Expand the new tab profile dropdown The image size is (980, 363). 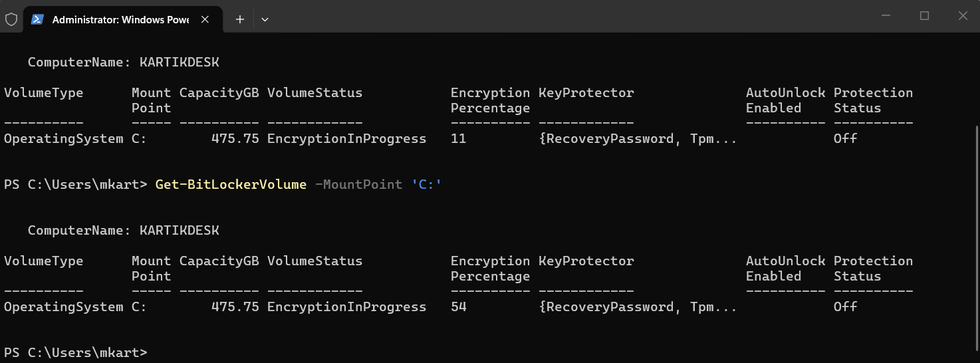pyautogui.click(x=265, y=19)
